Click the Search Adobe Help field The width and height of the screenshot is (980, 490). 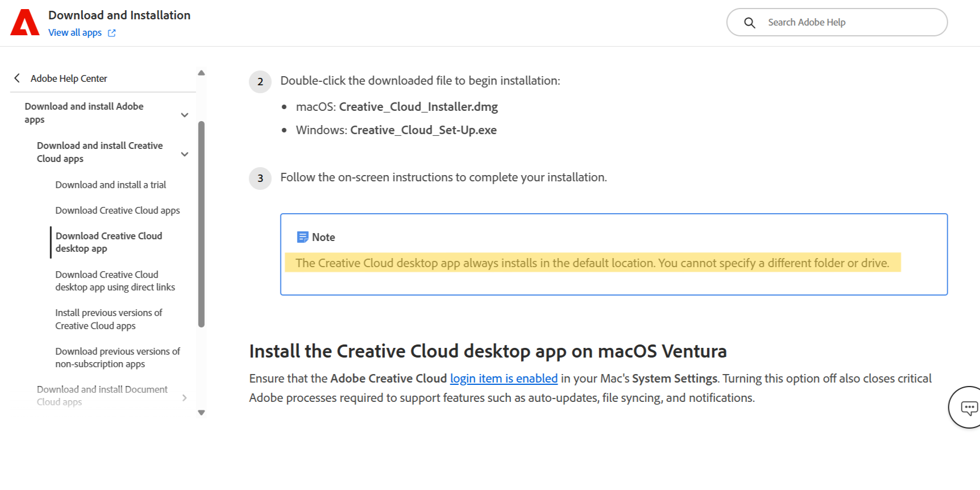837,23
